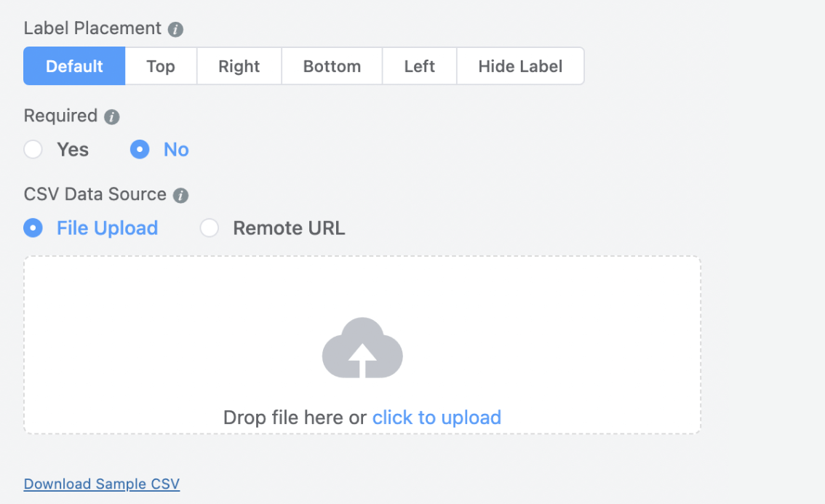
Task: Choose Bottom label placement
Action: point(332,66)
